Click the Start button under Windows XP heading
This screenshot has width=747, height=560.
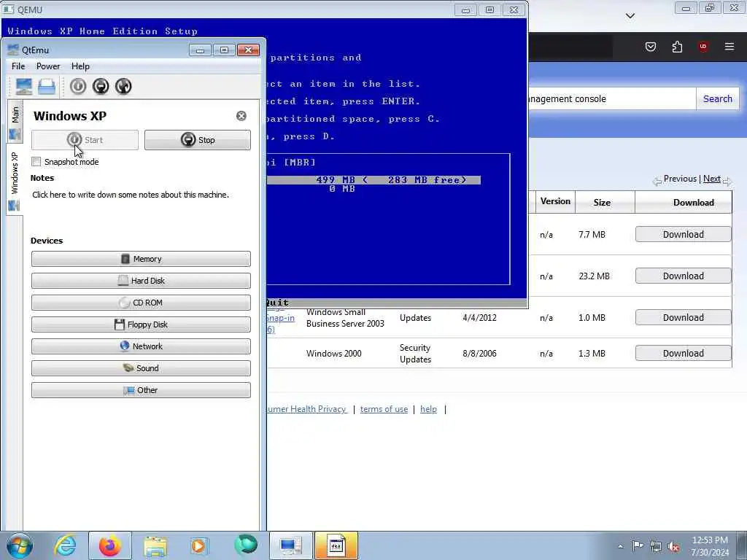85,140
